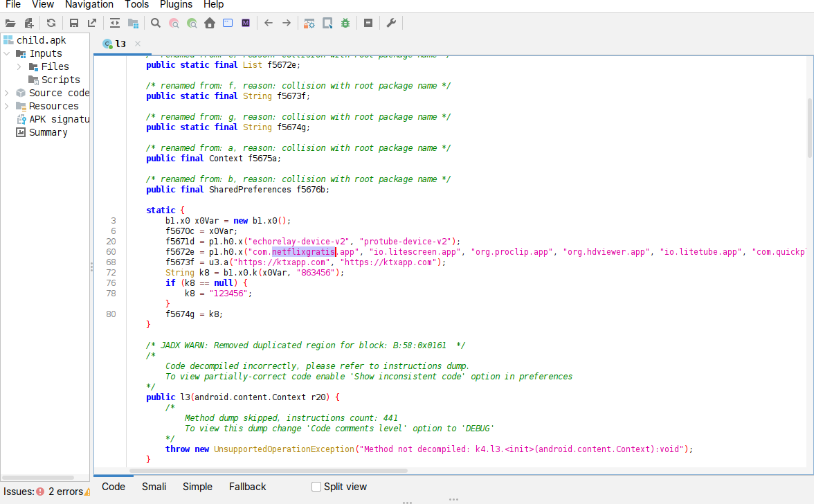Open the Help menu
814x504 pixels.
(213, 5)
